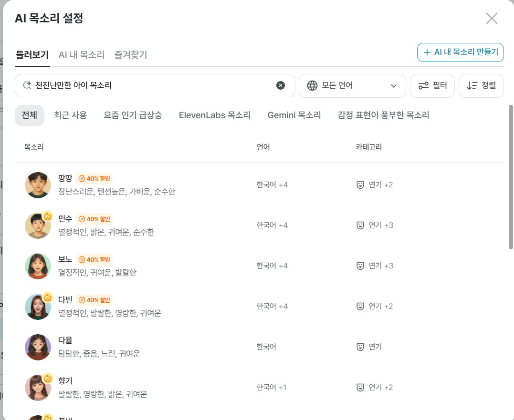Open the 모든 언어 language dropdown
Screen dimensions: 514x420
352,85
